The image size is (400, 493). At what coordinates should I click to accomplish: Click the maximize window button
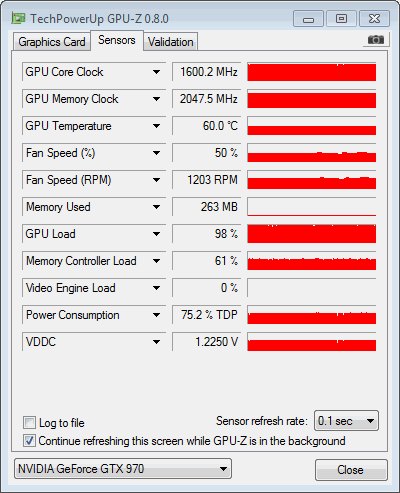pos(341,19)
